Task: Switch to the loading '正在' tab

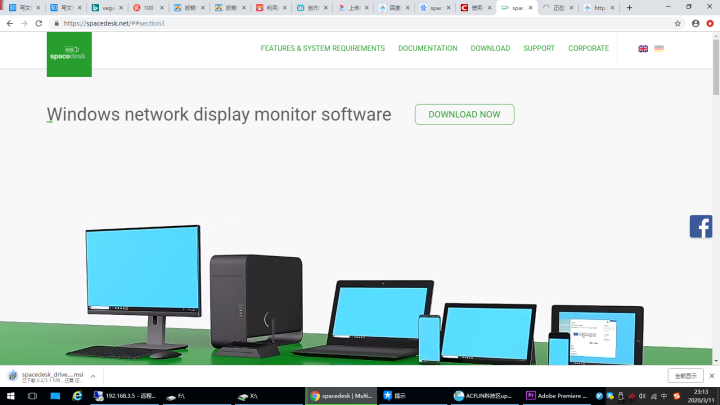Action: [x=558, y=8]
